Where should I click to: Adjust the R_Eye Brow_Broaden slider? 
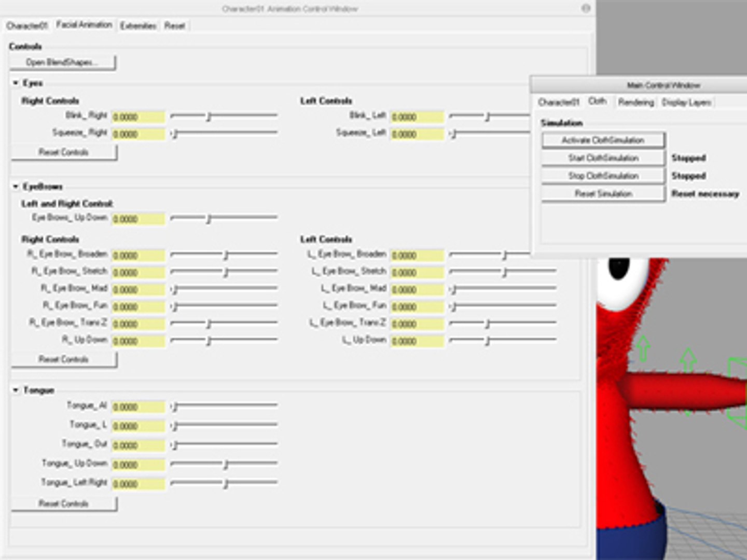click(x=224, y=255)
